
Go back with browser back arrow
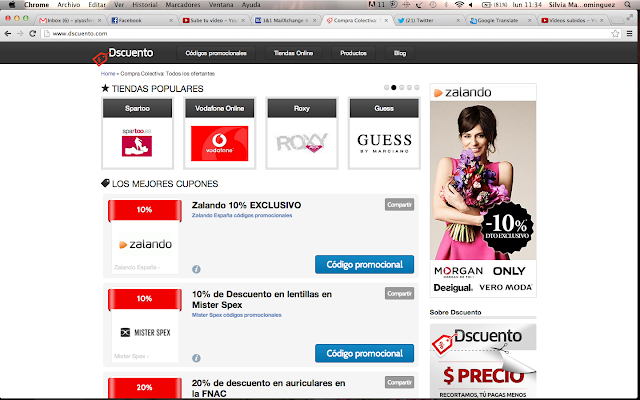coord(8,34)
